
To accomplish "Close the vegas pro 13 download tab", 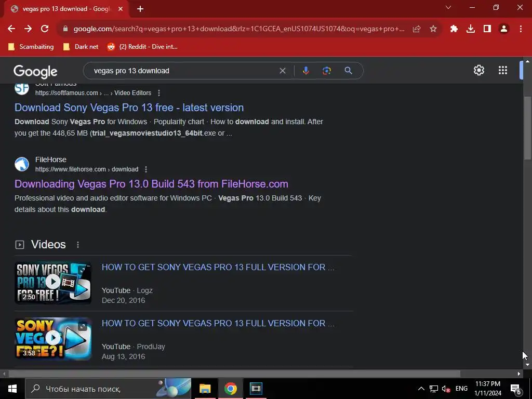I will 121,9.
